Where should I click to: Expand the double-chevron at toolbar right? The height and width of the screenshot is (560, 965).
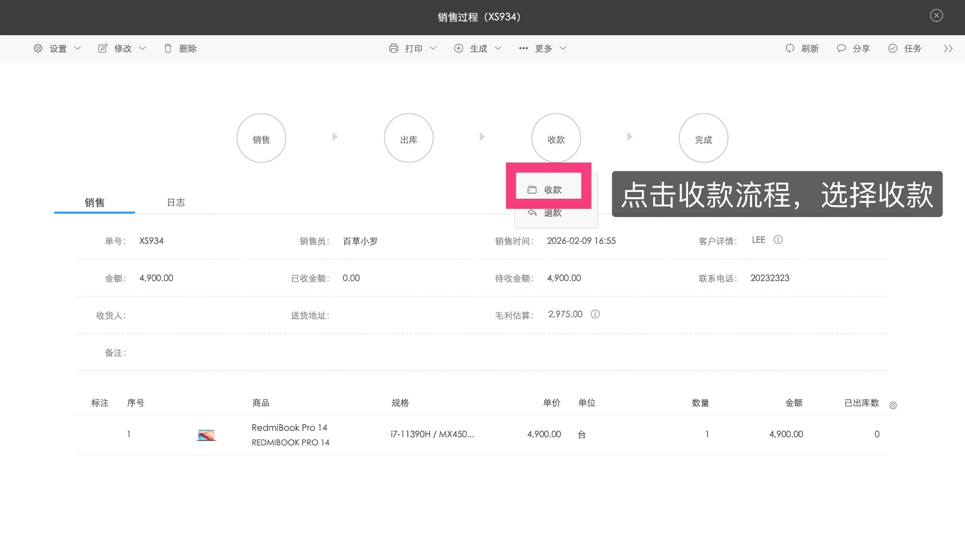pyautogui.click(x=948, y=48)
